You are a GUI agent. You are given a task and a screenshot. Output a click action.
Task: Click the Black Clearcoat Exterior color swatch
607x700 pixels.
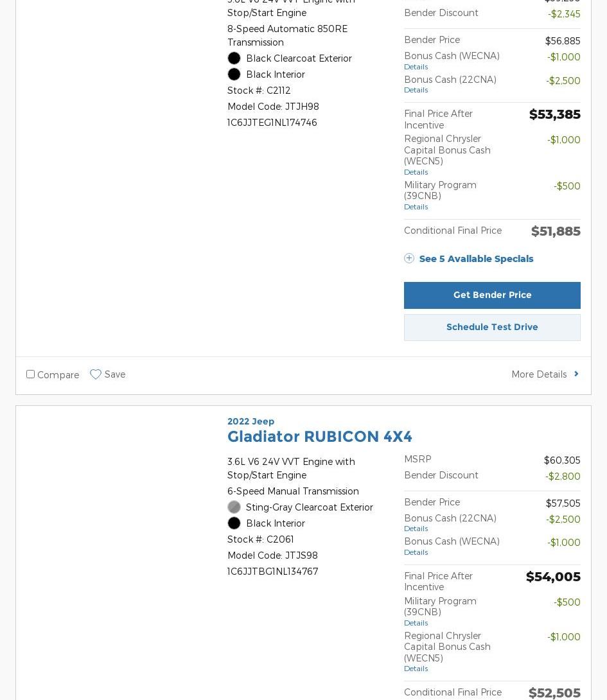coord(234,58)
